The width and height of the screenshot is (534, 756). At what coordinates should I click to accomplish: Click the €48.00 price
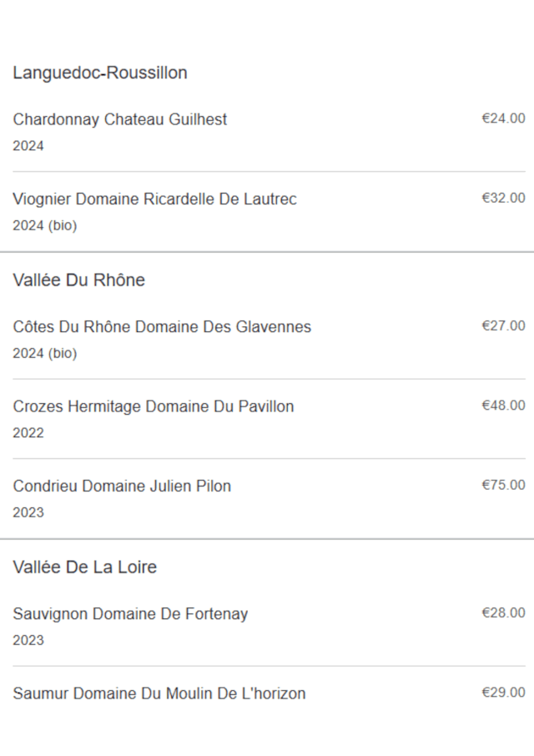(x=503, y=406)
